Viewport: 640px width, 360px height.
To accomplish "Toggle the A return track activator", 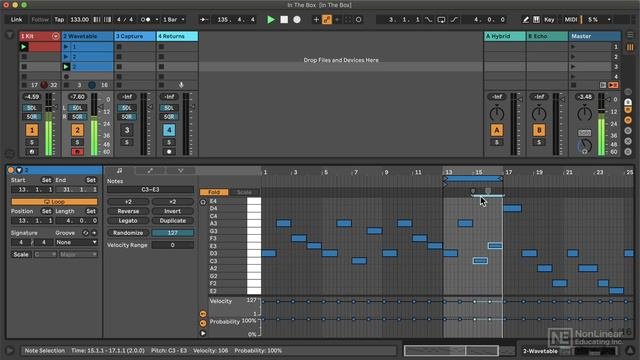I will pyautogui.click(x=497, y=130).
